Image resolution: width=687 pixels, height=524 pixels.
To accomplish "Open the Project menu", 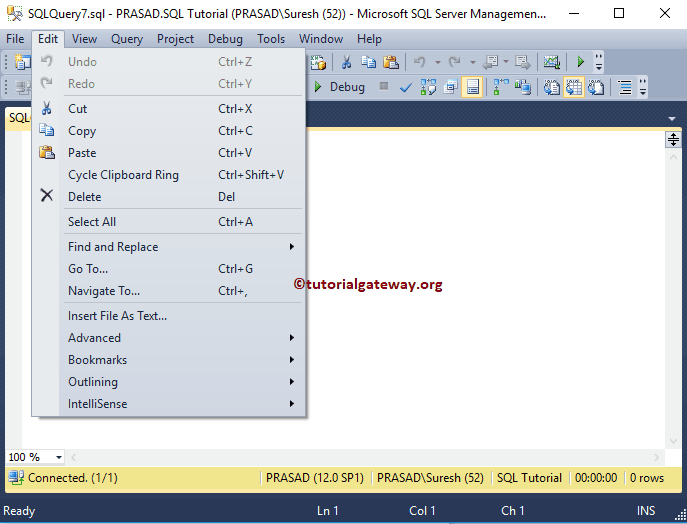I will click(x=175, y=39).
